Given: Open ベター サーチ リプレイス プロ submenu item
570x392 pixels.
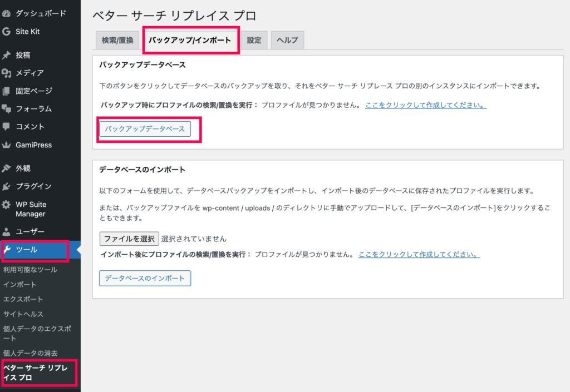Looking at the screenshot, I should 35,373.
